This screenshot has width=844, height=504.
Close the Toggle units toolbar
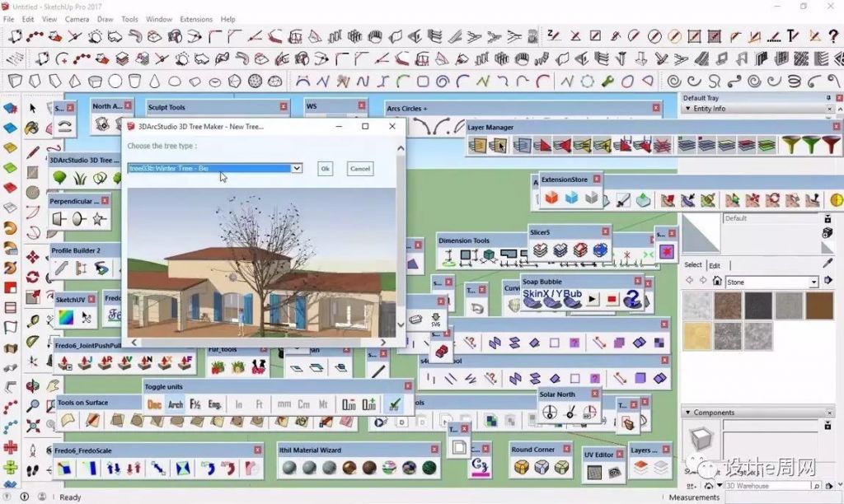click(408, 386)
